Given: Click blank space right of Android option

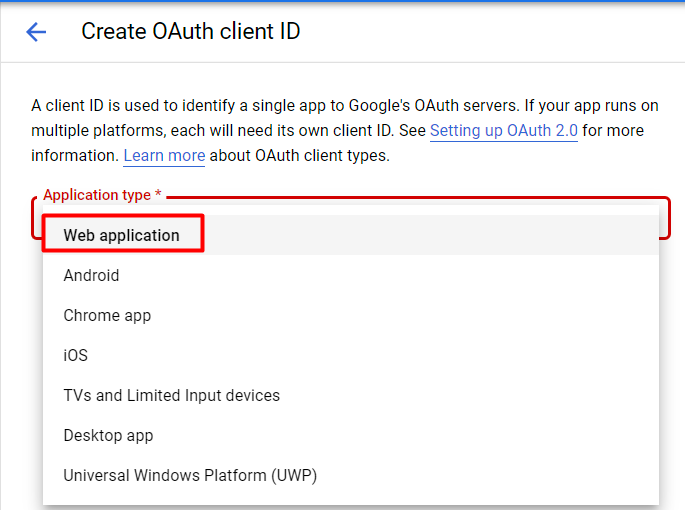Looking at the screenshot, I should [x=400, y=275].
